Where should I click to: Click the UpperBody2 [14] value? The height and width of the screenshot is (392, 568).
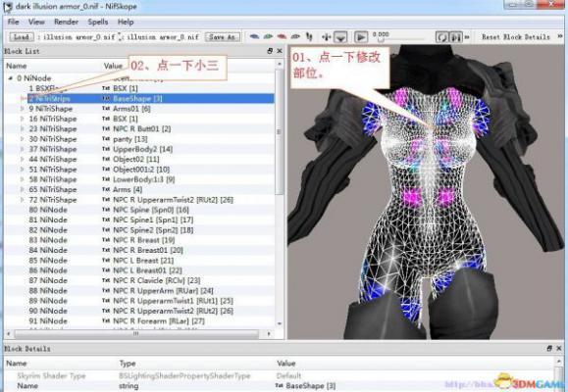[142, 149]
